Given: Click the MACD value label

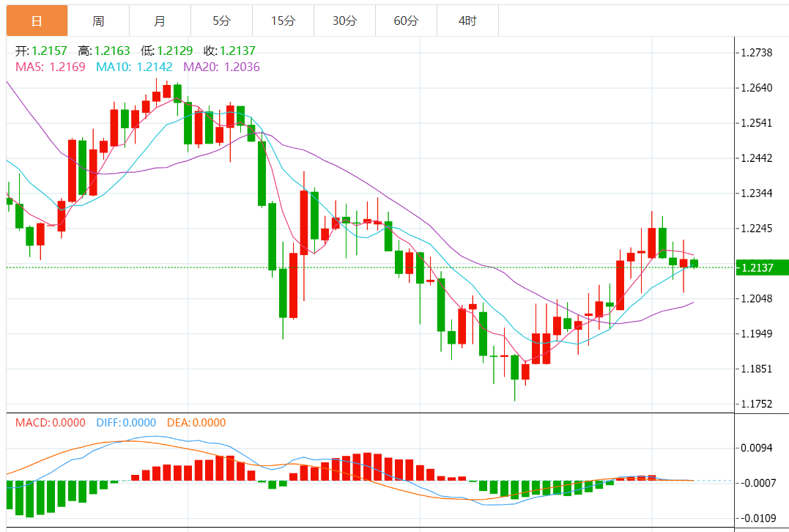Looking at the screenshot, I should click(x=51, y=423).
